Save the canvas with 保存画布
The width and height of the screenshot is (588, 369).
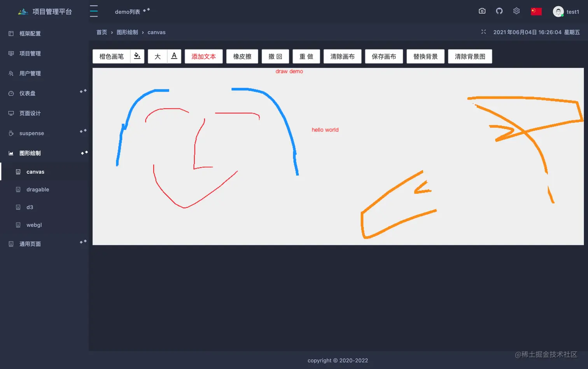(384, 56)
